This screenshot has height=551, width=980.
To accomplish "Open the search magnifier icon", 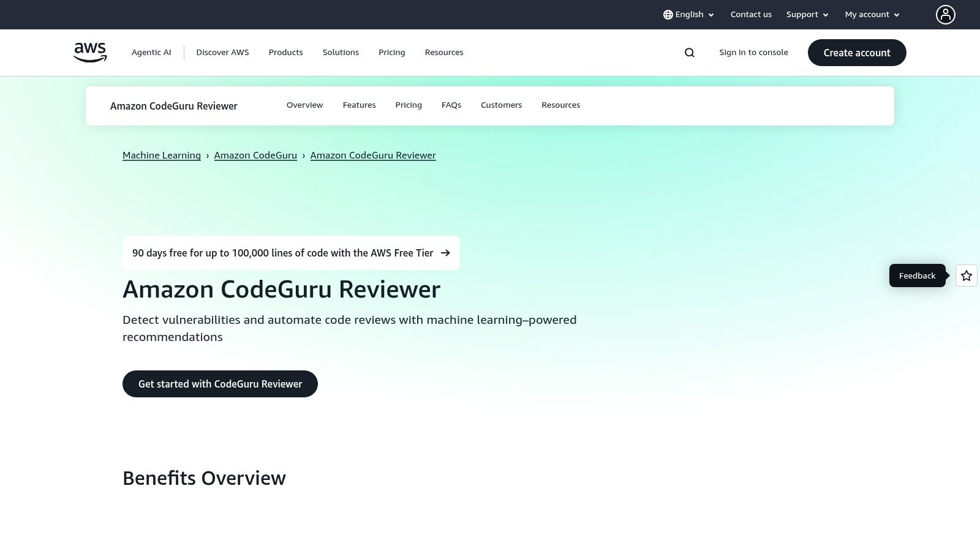I will 689,52.
